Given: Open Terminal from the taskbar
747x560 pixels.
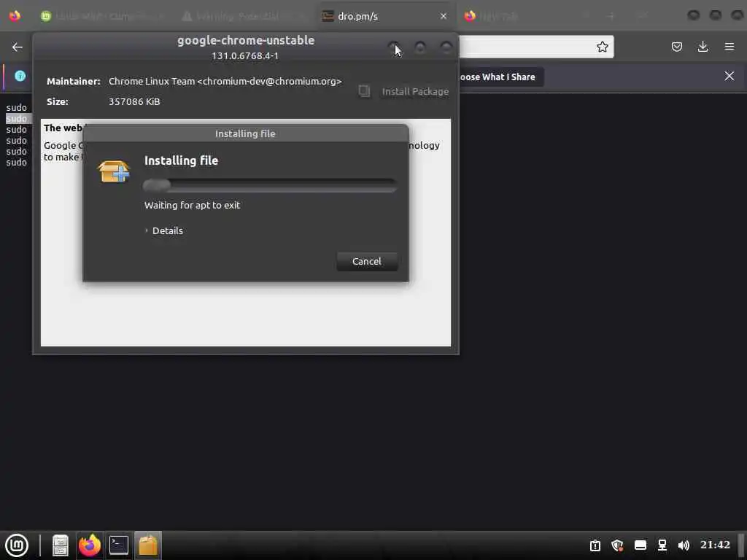Looking at the screenshot, I should coord(119,545).
